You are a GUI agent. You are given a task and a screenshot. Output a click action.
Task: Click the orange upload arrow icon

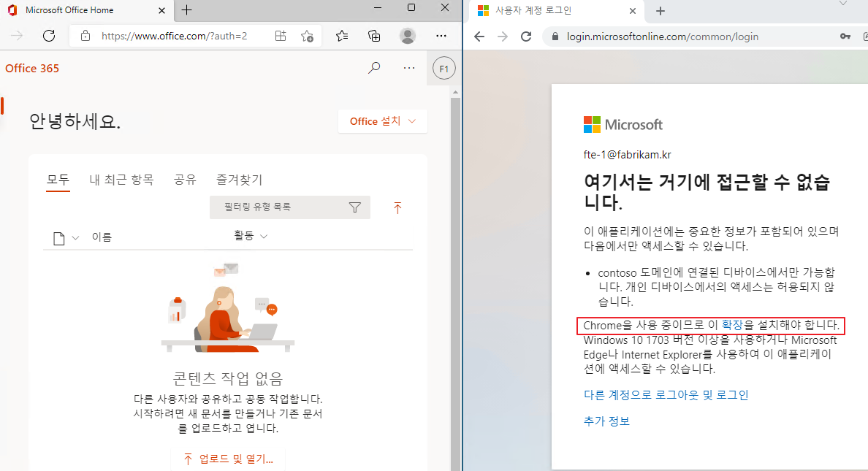(397, 207)
